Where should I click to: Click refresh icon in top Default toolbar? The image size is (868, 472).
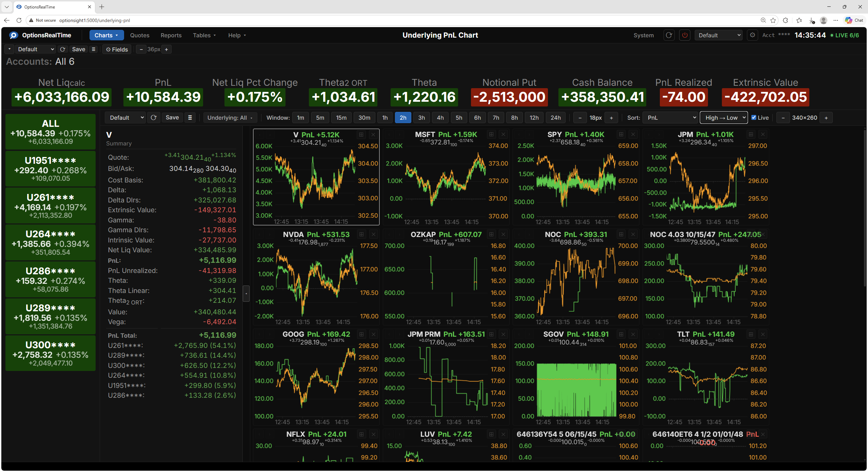[x=63, y=50]
